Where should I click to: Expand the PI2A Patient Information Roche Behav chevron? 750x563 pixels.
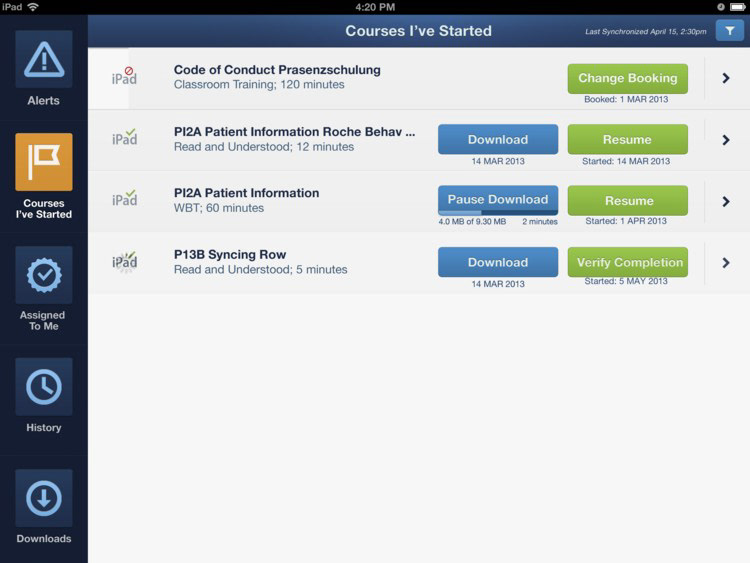tap(726, 140)
